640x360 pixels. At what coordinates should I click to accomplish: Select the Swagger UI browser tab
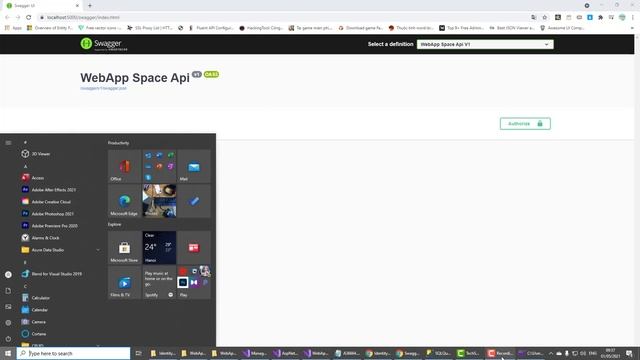point(42,6)
